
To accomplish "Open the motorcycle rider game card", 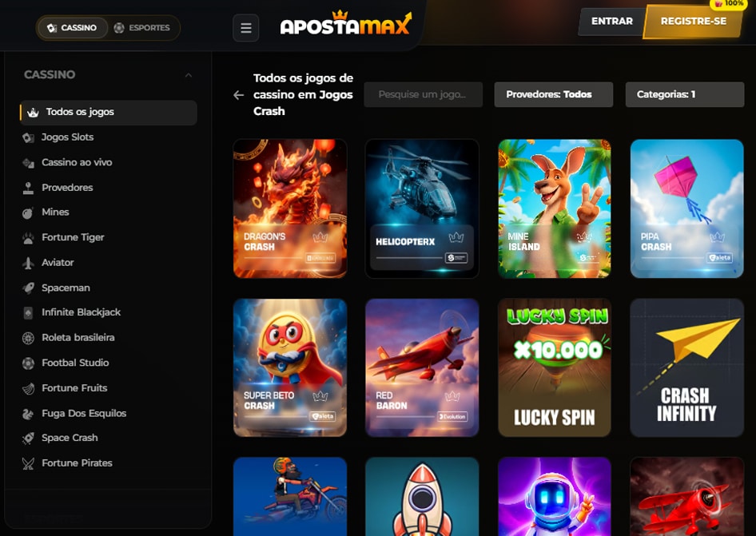I will click(290, 497).
